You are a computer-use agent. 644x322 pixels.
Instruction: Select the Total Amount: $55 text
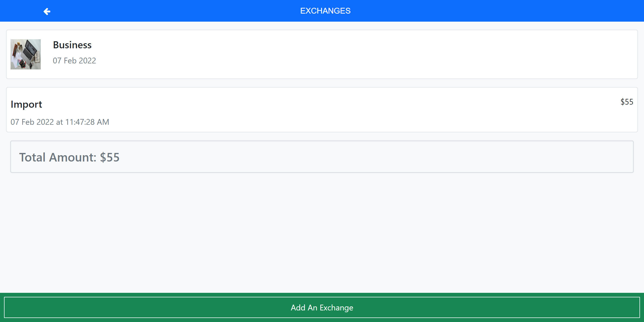[70, 157]
